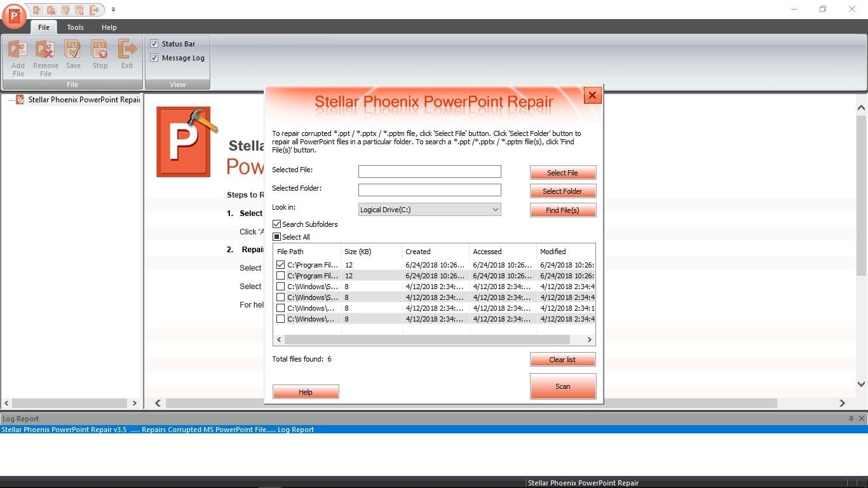The width and height of the screenshot is (868, 488).
Task: Sort list by Accessed column header
Action: click(503, 252)
